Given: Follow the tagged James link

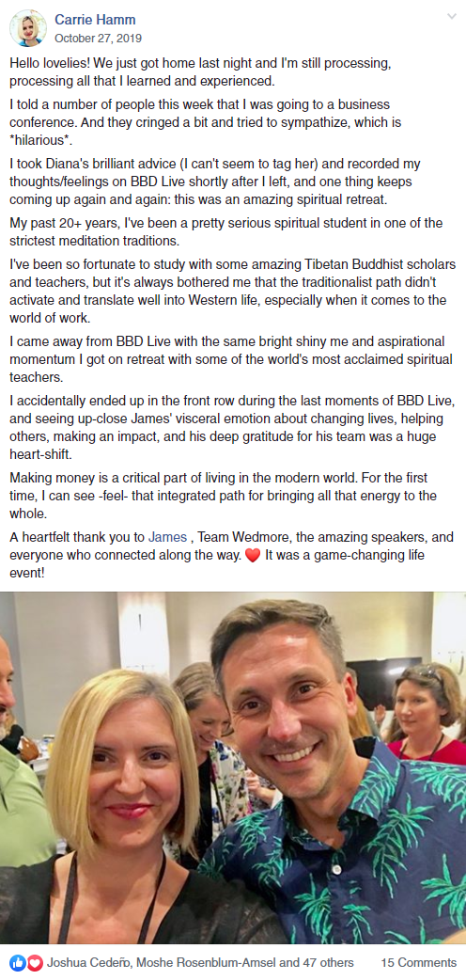Looking at the screenshot, I should 167,538.
